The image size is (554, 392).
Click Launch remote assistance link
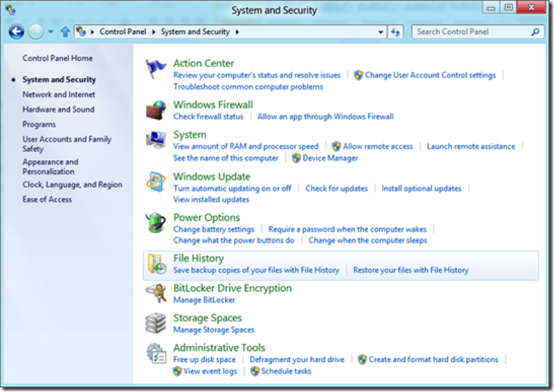pyautogui.click(x=471, y=146)
